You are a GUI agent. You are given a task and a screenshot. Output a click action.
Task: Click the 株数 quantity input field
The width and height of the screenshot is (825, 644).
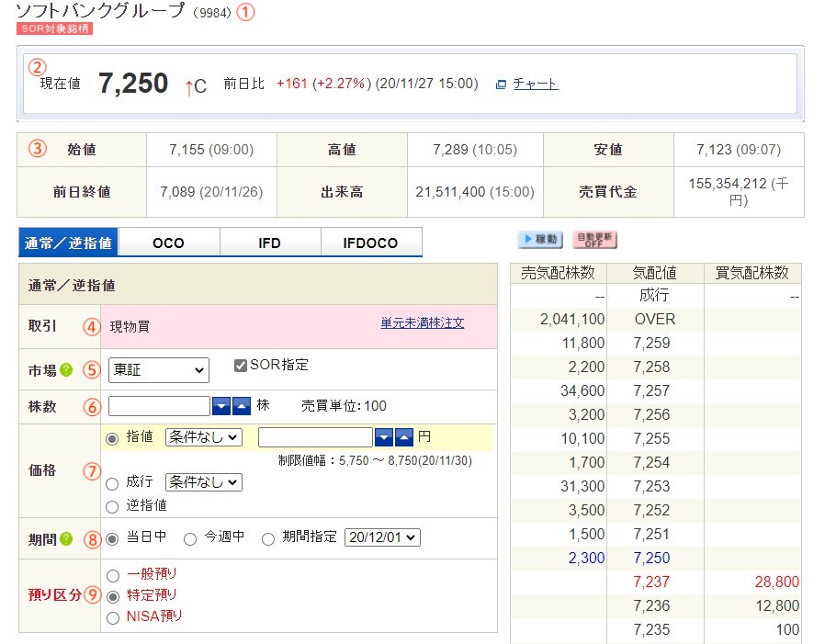coord(159,406)
